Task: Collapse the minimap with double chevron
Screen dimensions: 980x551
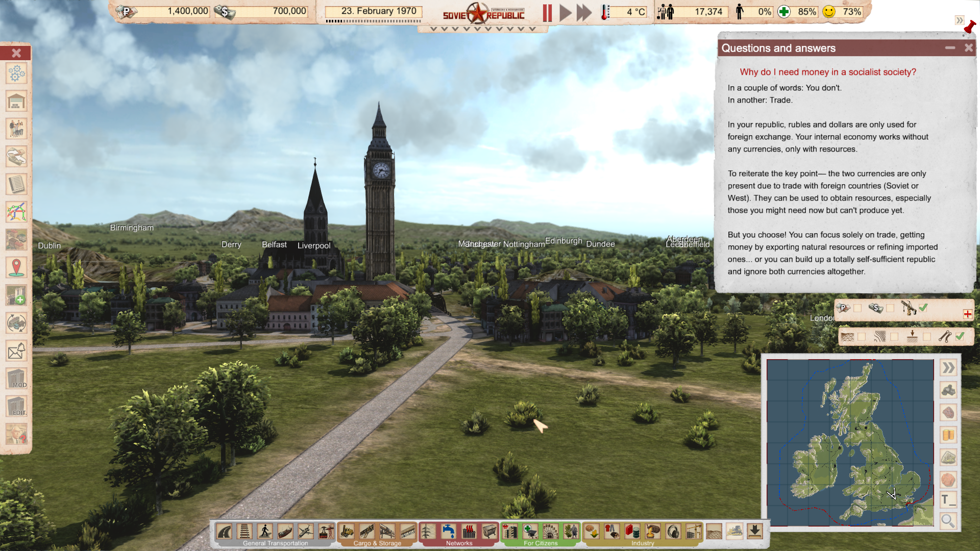Action: (948, 368)
